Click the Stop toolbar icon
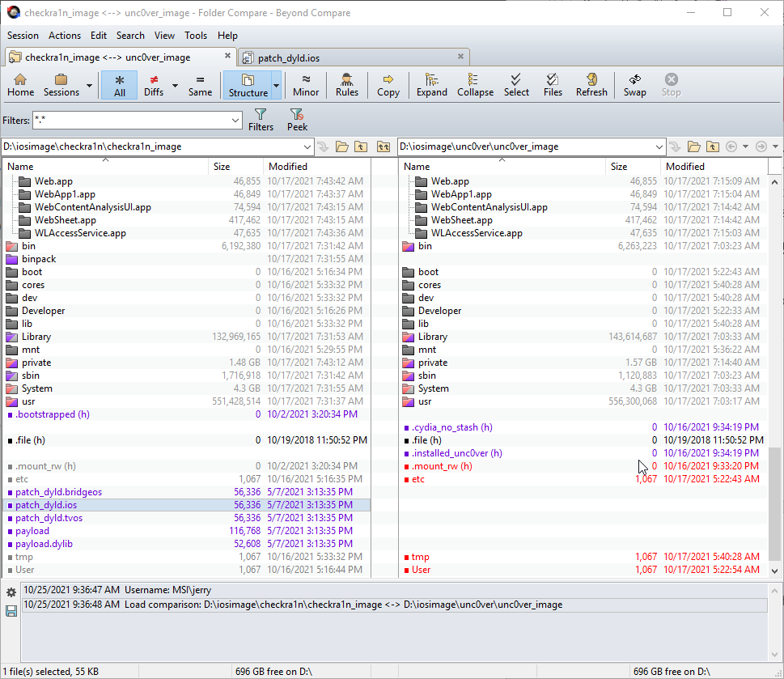This screenshot has width=784, height=679. [671, 85]
